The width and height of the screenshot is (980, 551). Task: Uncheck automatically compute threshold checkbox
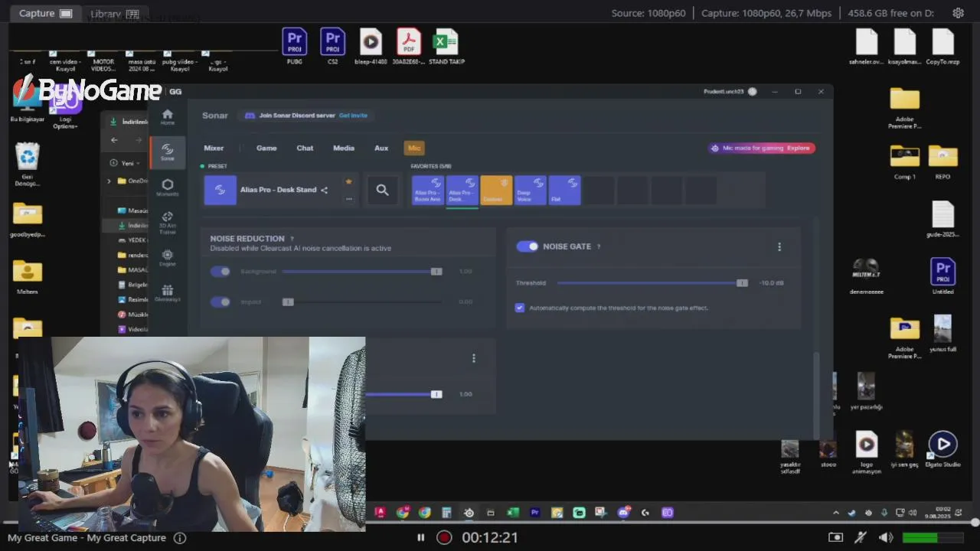[520, 308]
